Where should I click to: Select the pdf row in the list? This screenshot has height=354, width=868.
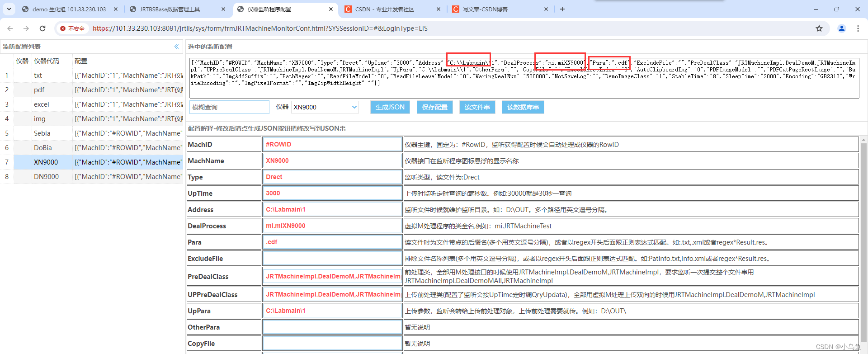[x=91, y=90]
